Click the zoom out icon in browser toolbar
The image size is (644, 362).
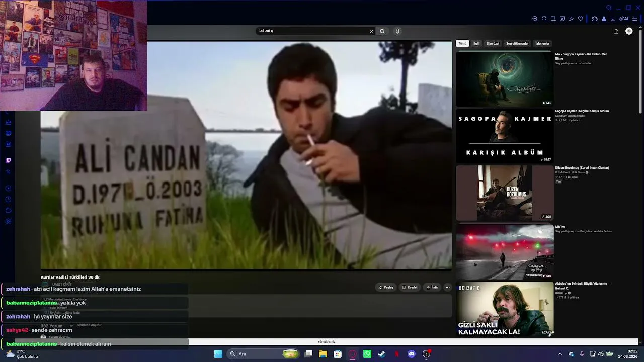535,19
